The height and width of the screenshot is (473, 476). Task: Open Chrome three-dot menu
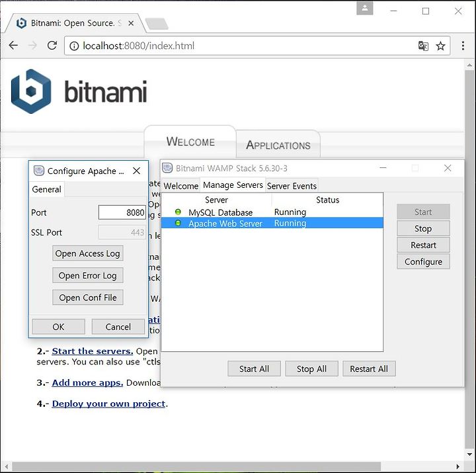pos(463,46)
